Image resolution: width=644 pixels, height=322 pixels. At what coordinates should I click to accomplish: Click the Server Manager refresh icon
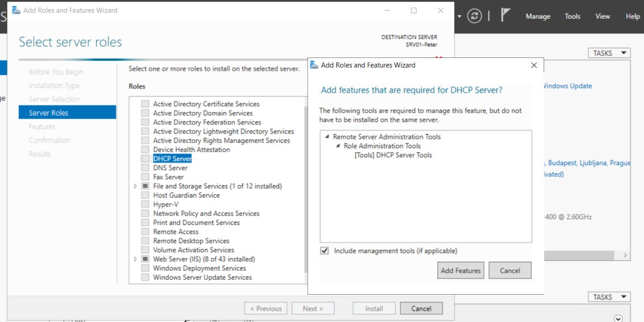tap(474, 16)
